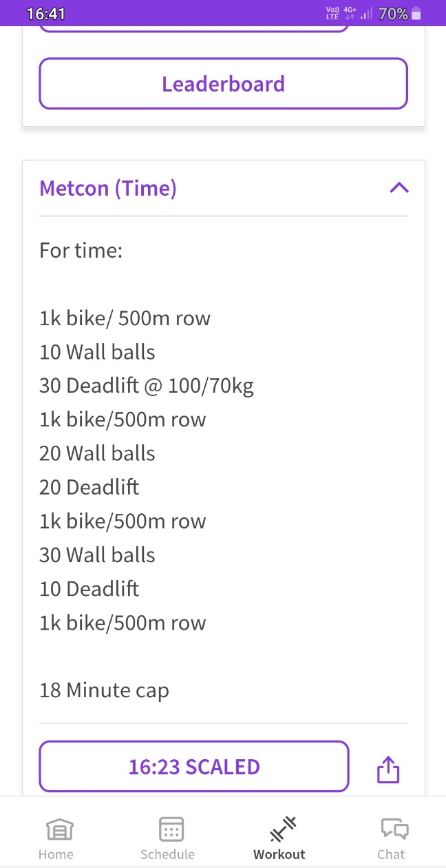Image resolution: width=446 pixels, height=868 pixels.
Task: Switch to the Schedule tab label
Action: coord(167,854)
